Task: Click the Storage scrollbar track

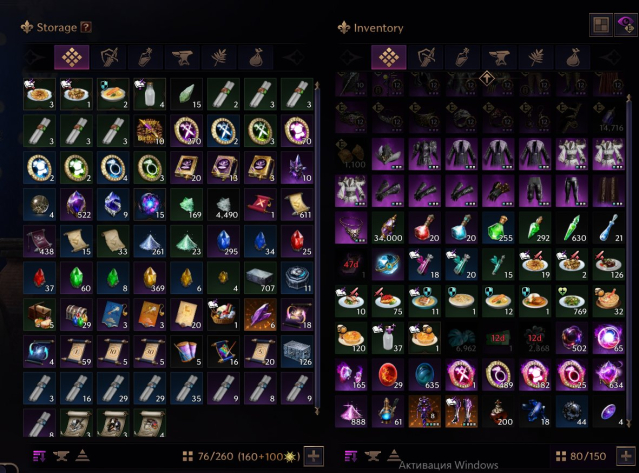Action: (x=317, y=249)
